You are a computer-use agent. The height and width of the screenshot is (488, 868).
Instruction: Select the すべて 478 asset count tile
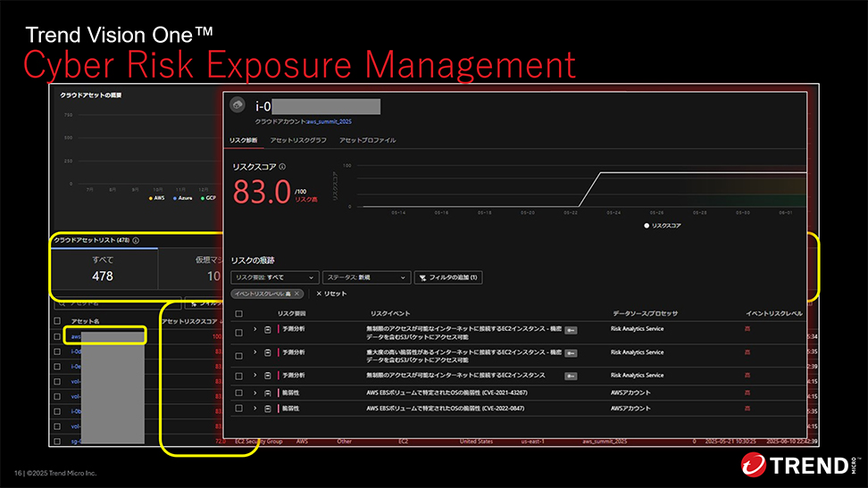(x=103, y=269)
